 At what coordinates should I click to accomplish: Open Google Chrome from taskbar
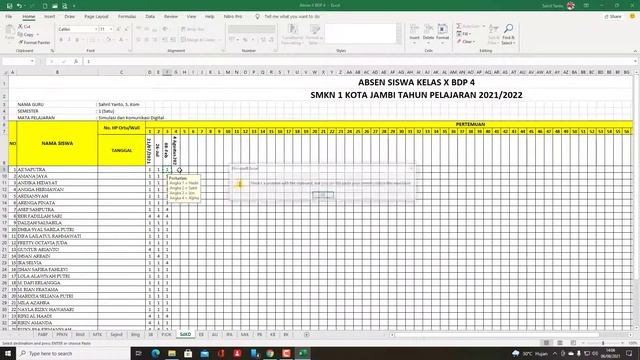(x=270, y=353)
